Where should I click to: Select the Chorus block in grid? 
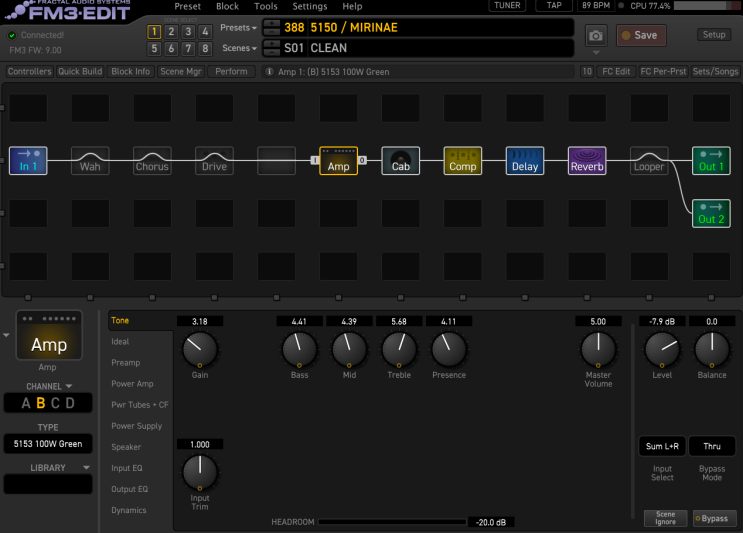[x=152, y=161]
